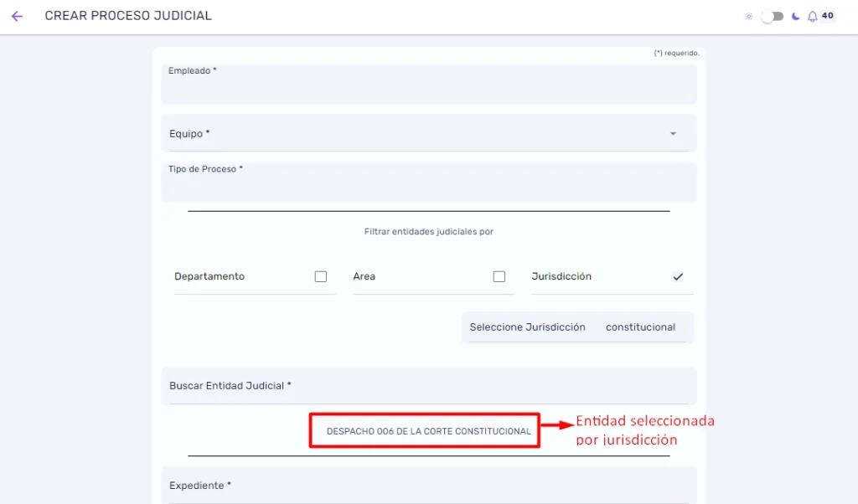Select DESPACHO 006 DE LA CORTE CONSTITUCIONAL
Image resolution: width=858 pixels, height=504 pixels.
pos(428,431)
